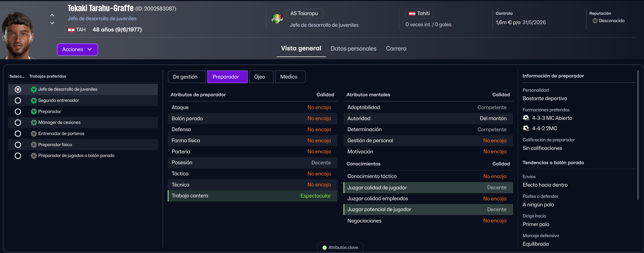Screen dimensions: 644x253
Task: Go to next staff member with down chevron
Action: 52,23
